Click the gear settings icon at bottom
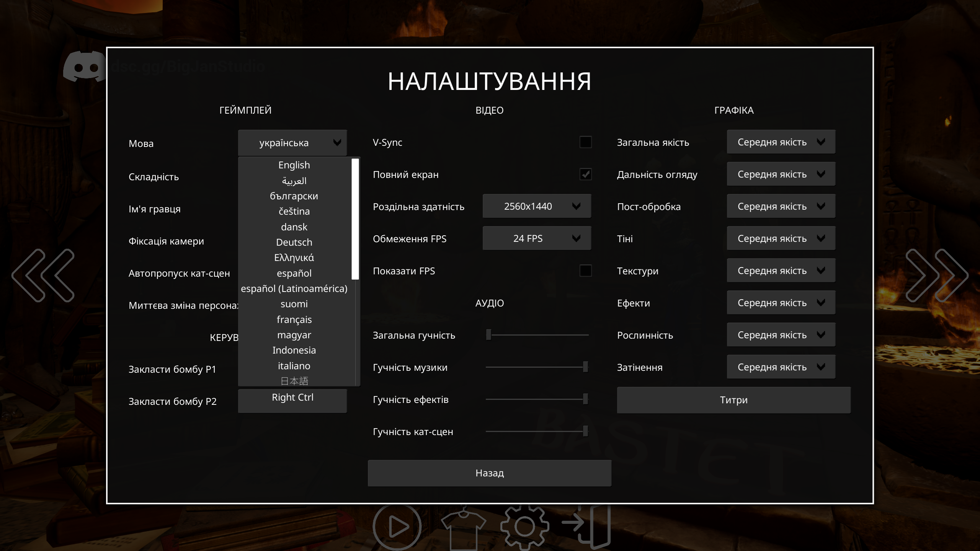The width and height of the screenshot is (980, 551). [524, 527]
